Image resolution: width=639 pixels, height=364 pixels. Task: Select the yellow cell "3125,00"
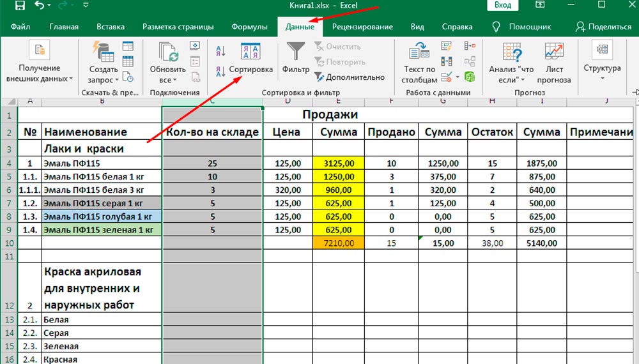[x=339, y=163]
